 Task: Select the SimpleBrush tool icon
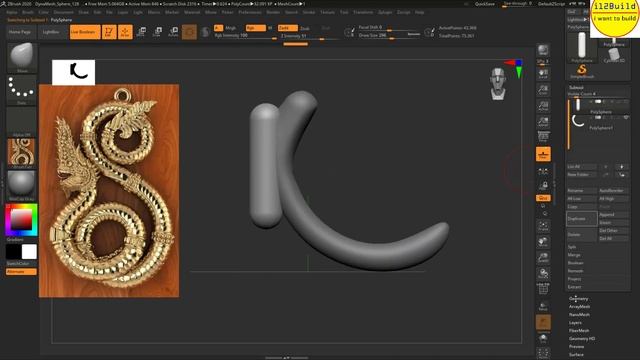click(x=582, y=71)
